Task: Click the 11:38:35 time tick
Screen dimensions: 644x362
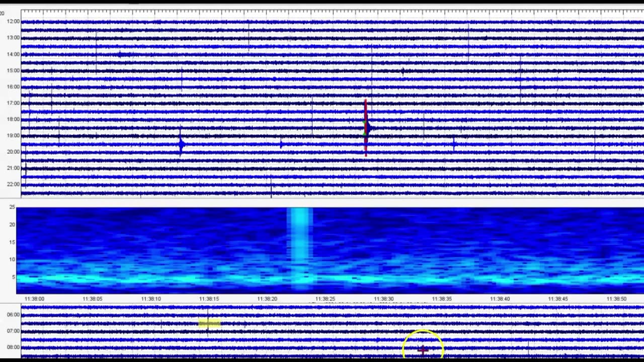Action: click(x=442, y=299)
